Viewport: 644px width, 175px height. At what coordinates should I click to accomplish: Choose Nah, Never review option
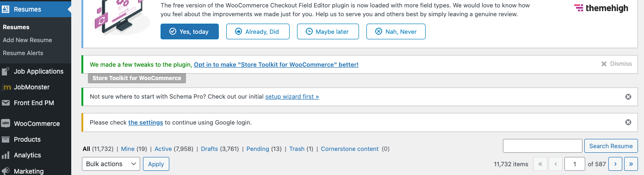coord(396,31)
